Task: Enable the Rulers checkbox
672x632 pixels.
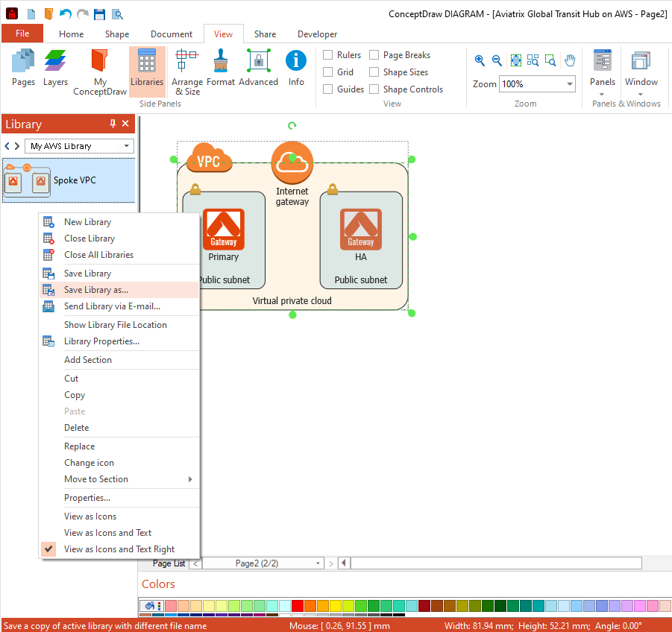Action: pyautogui.click(x=328, y=55)
